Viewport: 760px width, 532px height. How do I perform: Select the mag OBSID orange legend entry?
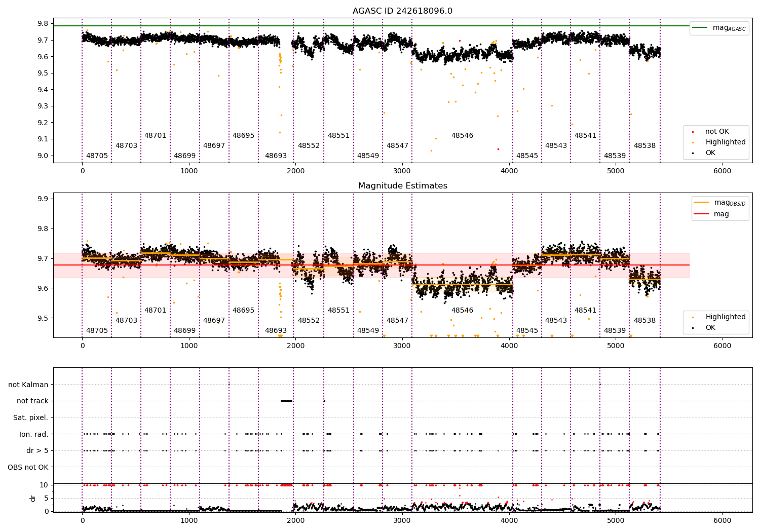[x=719, y=203]
